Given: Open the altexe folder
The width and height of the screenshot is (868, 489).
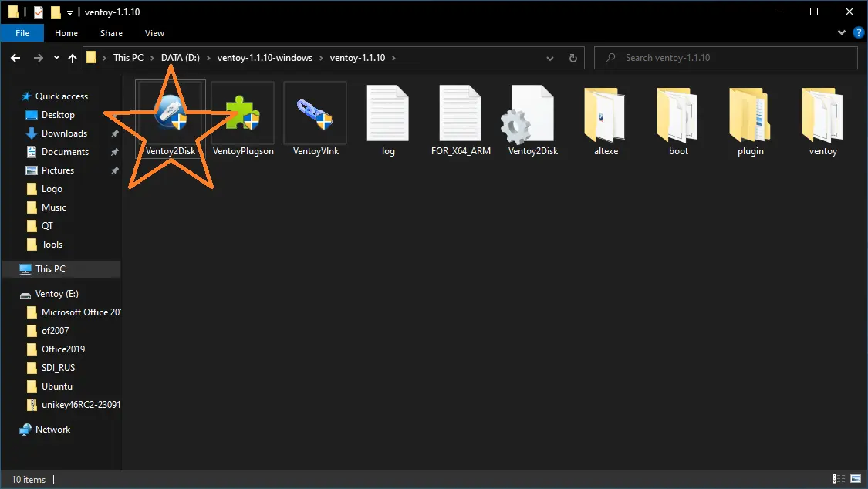Looking at the screenshot, I should [x=606, y=116].
